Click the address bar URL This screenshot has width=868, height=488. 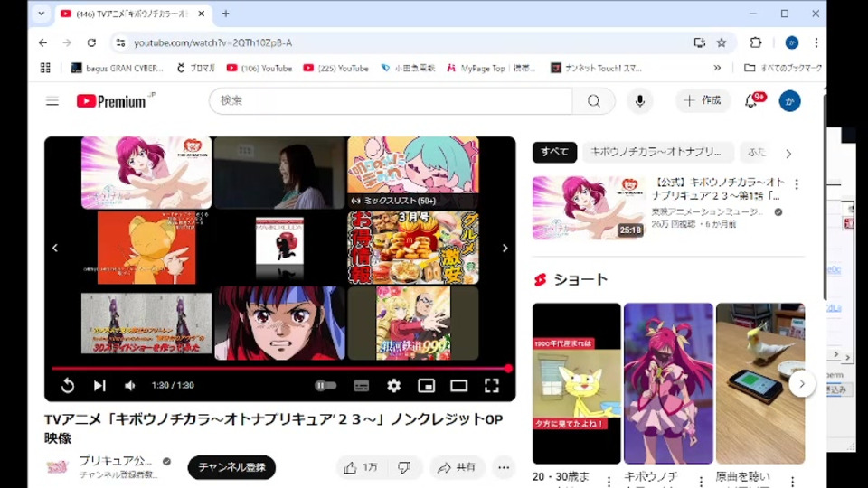213,42
